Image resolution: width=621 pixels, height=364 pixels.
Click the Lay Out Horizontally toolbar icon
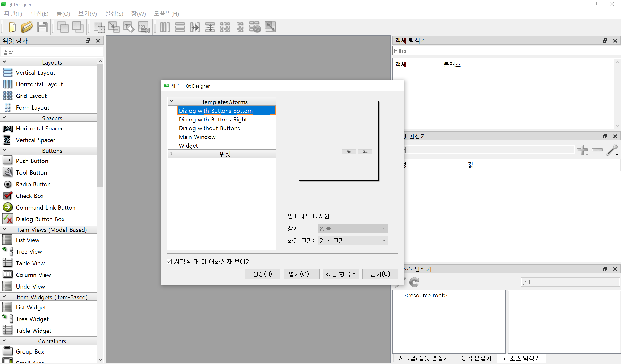click(165, 27)
